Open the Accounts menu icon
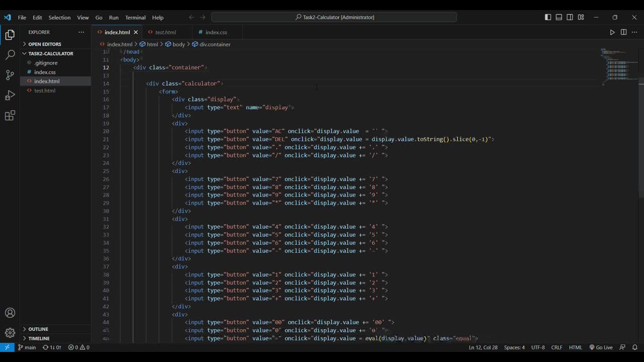The width and height of the screenshot is (644, 362). 10,313
